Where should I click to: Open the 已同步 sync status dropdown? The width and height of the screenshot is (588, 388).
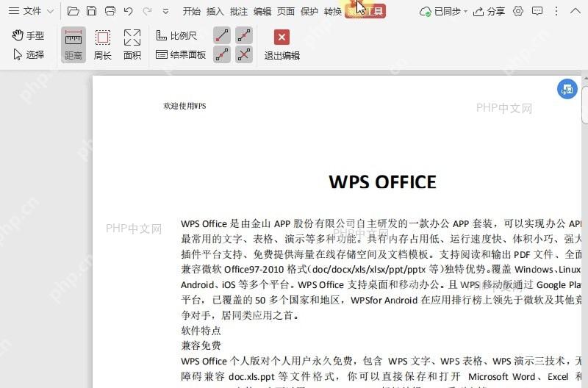443,12
